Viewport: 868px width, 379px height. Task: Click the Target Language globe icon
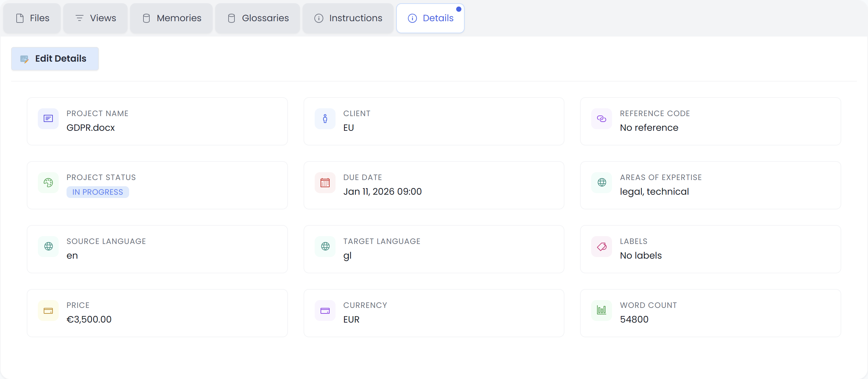tap(325, 247)
